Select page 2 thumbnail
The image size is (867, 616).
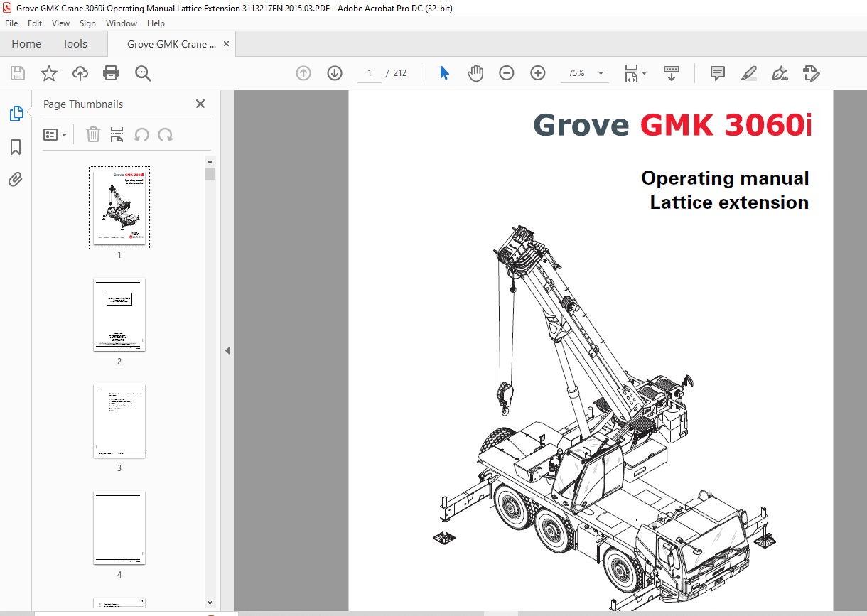pos(119,315)
